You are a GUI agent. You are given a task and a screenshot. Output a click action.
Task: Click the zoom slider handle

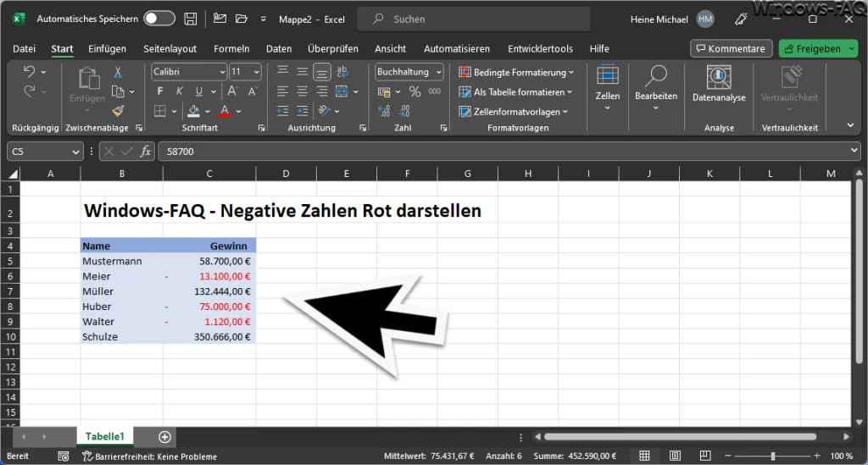(x=773, y=456)
